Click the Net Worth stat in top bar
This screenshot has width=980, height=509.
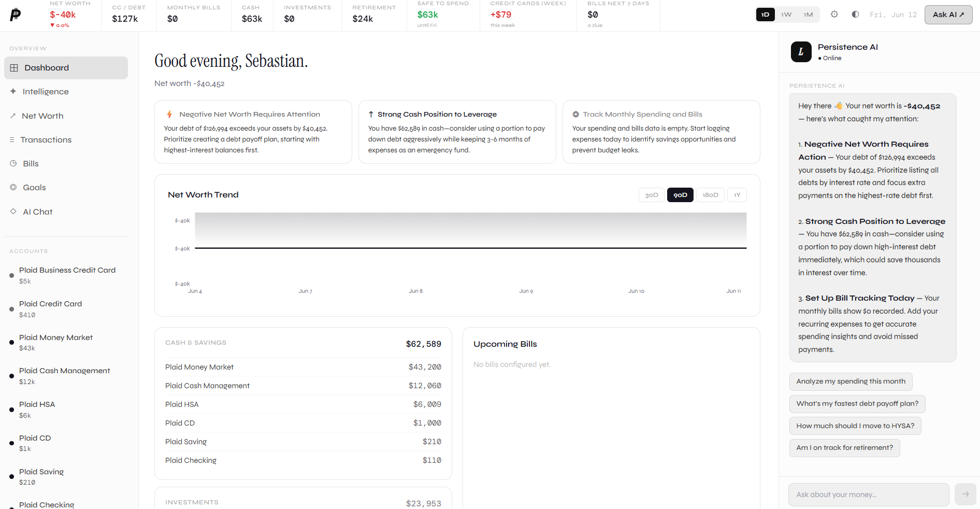pyautogui.click(x=70, y=15)
